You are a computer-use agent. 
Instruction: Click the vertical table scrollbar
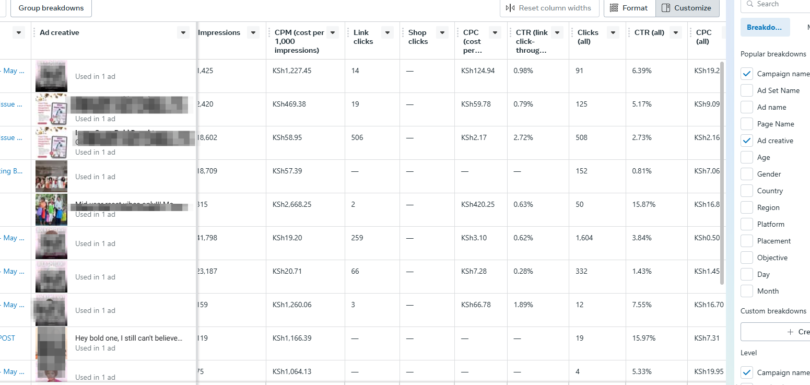click(722, 172)
